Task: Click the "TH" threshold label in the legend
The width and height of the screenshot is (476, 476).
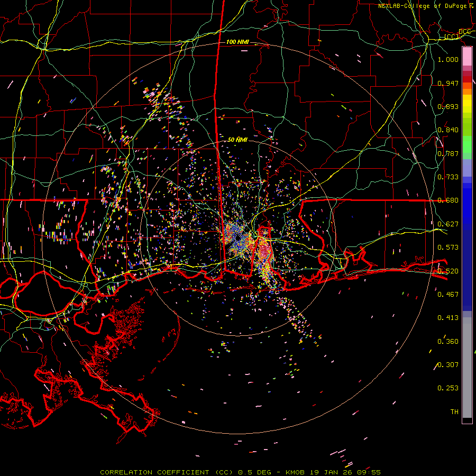Action: click(x=454, y=412)
